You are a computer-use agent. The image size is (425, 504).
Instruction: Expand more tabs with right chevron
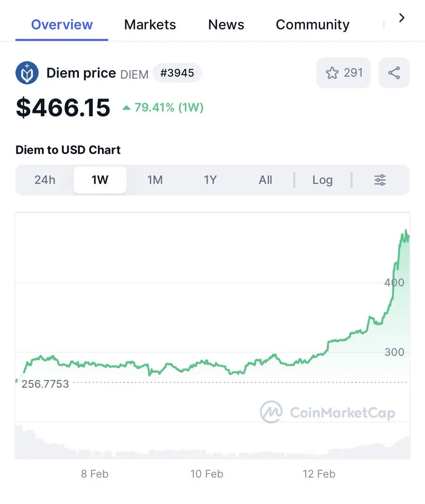(401, 18)
